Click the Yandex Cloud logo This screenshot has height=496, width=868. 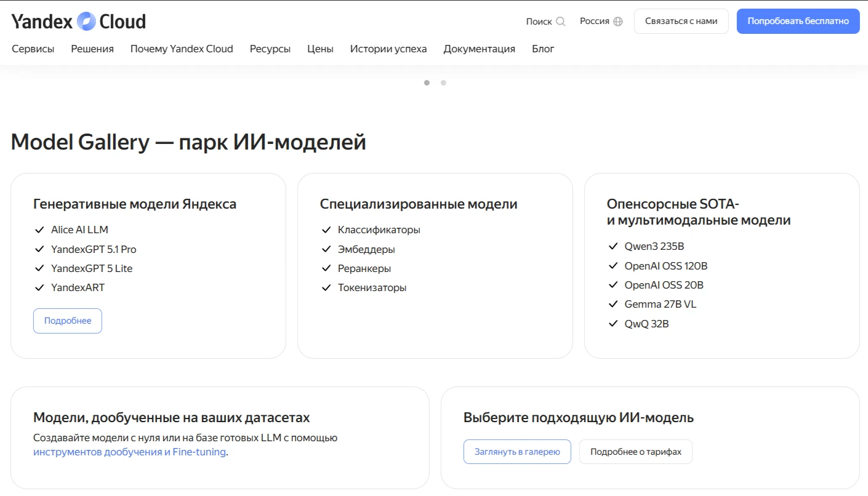(79, 22)
